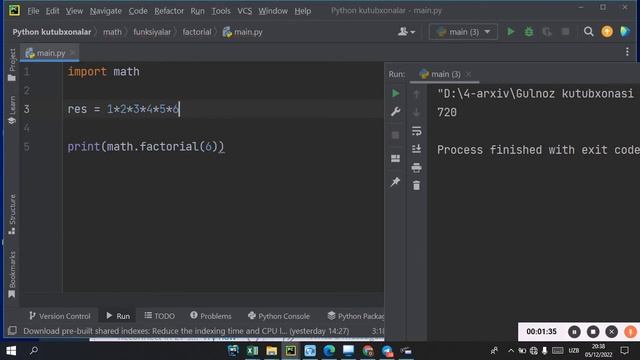Click the orange update arrow icon

pyautogui.click(x=607, y=31)
